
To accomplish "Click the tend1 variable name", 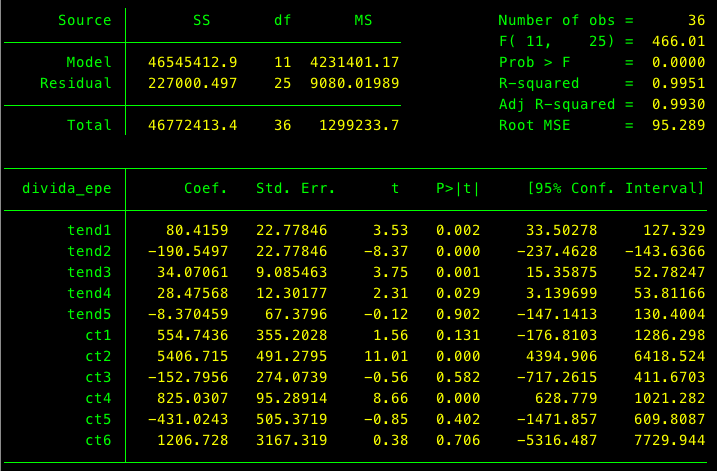I will (x=90, y=229).
